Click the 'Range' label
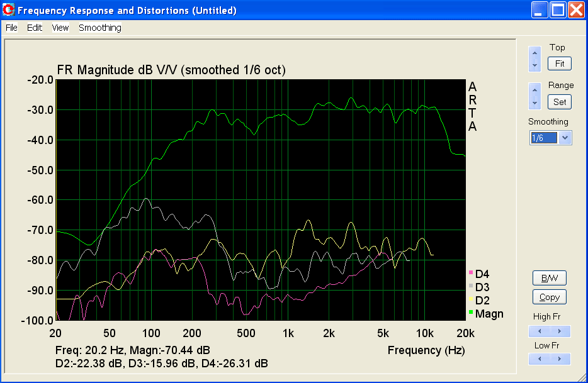Screen dimensions: 588x383 pos(561,86)
